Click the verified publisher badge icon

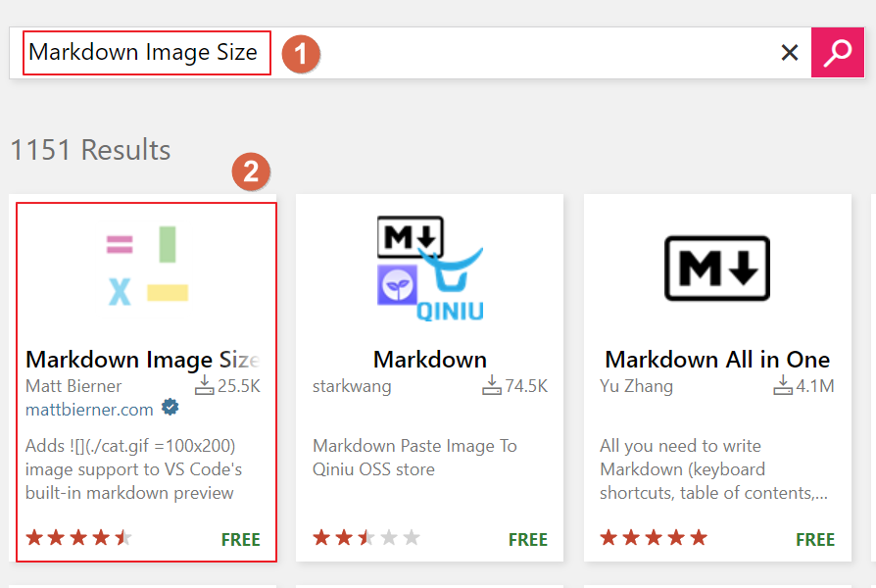(170, 408)
